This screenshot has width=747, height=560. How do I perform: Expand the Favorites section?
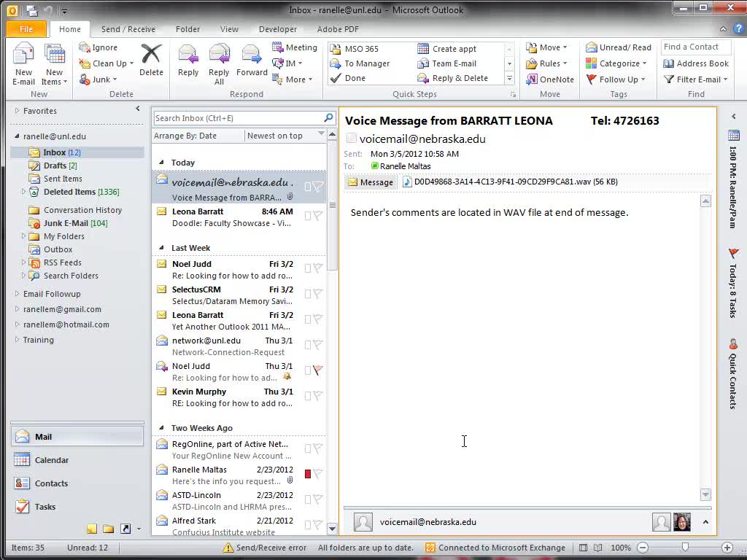[17, 111]
